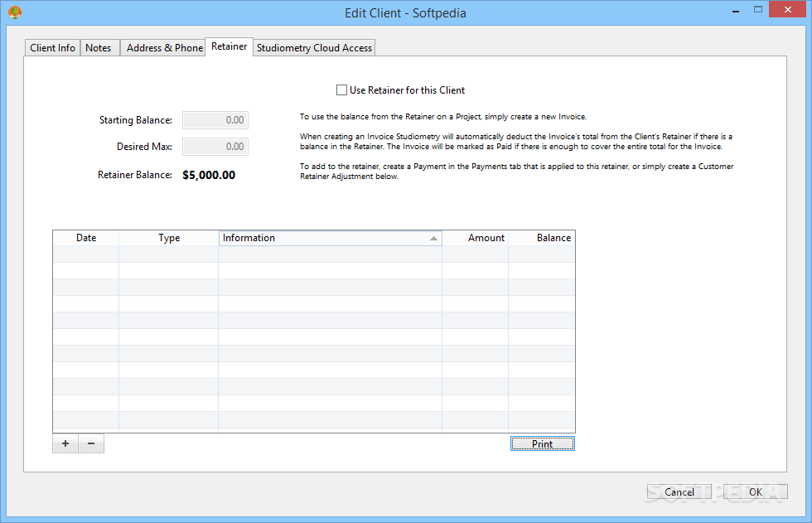This screenshot has height=523, width=812.
Task: Click the $5,000.00 retainer balance value
Action: [x=209, y=175]
